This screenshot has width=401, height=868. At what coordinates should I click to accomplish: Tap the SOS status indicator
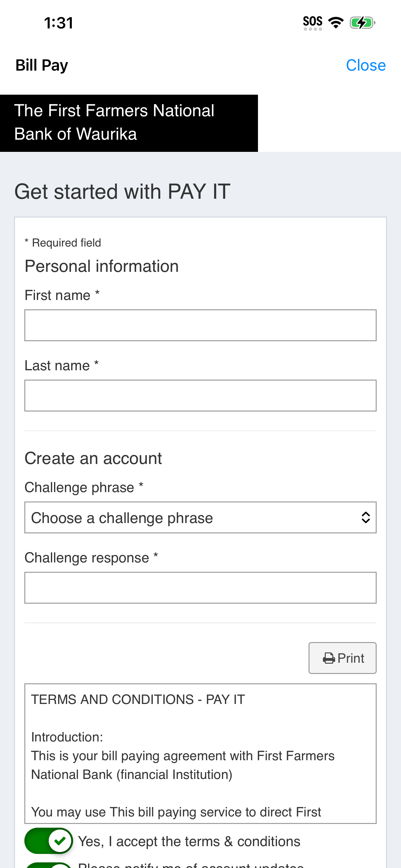[312, 22]
